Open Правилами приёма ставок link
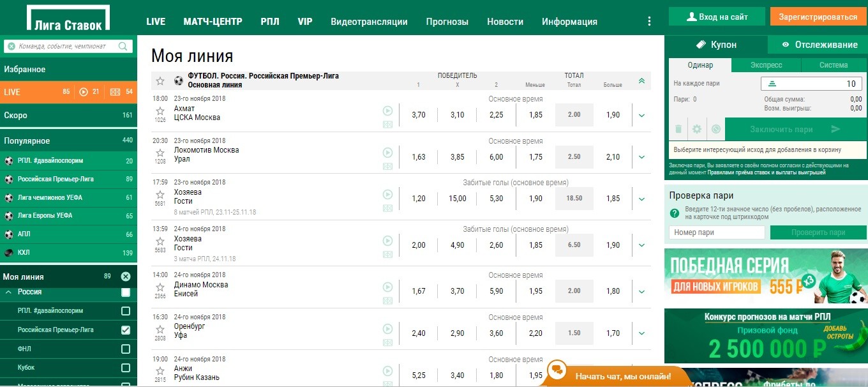The height and width of the screenshot is (387, 868). (x=766, y=172)
